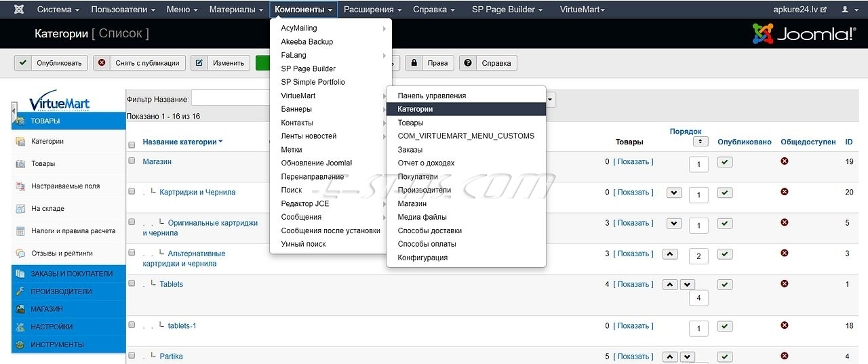
Task: Click the Joomla logo icon in top bar
Action: tap(18, 9)
